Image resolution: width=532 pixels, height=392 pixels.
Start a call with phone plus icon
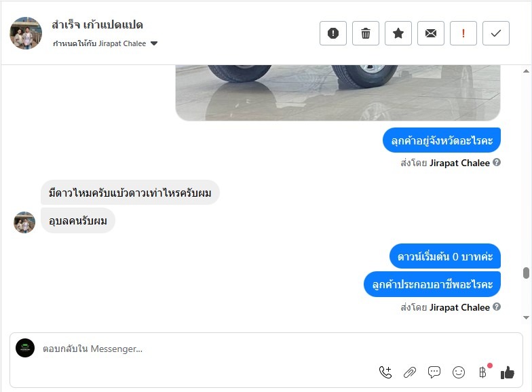coord(385,372)
